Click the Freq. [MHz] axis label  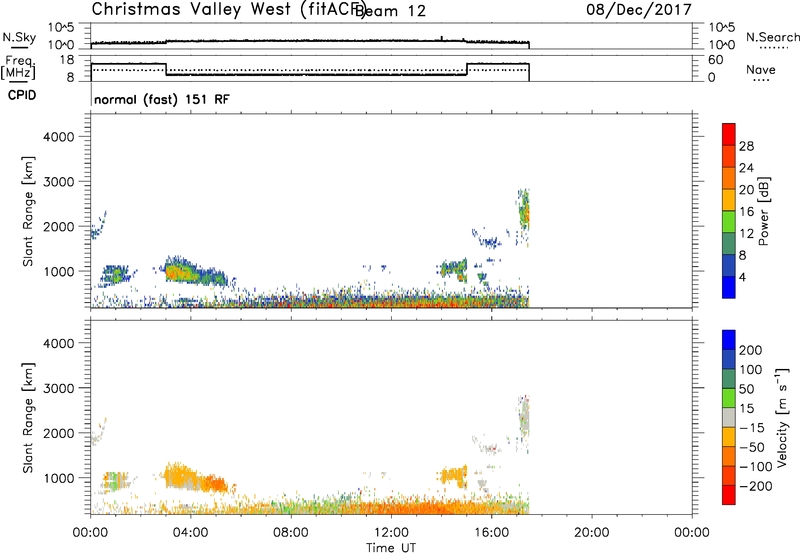pos(18,67)
